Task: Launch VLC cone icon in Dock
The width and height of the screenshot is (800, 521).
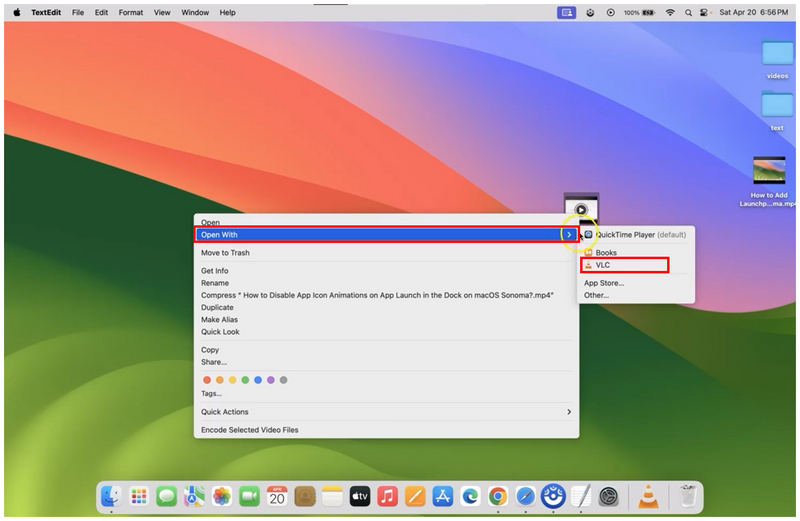Action: (x=648, y=496)
